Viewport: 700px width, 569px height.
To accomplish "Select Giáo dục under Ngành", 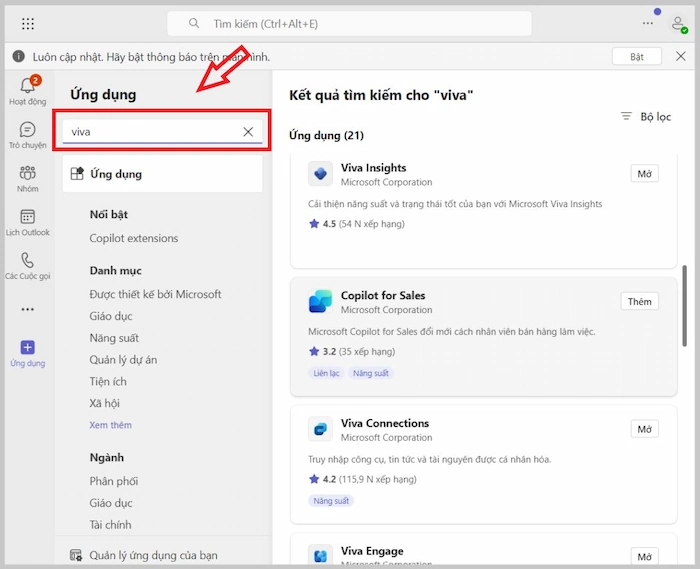I will 111,503.
